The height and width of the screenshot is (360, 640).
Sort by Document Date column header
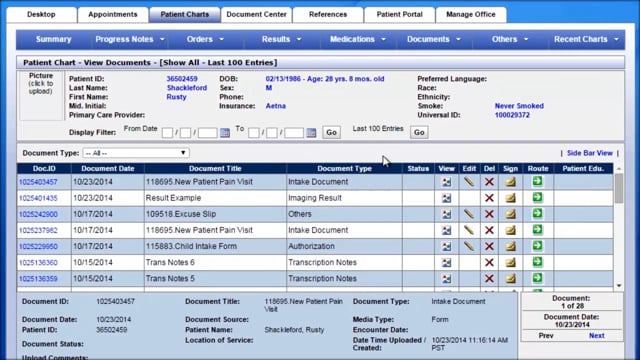[108, 169]
